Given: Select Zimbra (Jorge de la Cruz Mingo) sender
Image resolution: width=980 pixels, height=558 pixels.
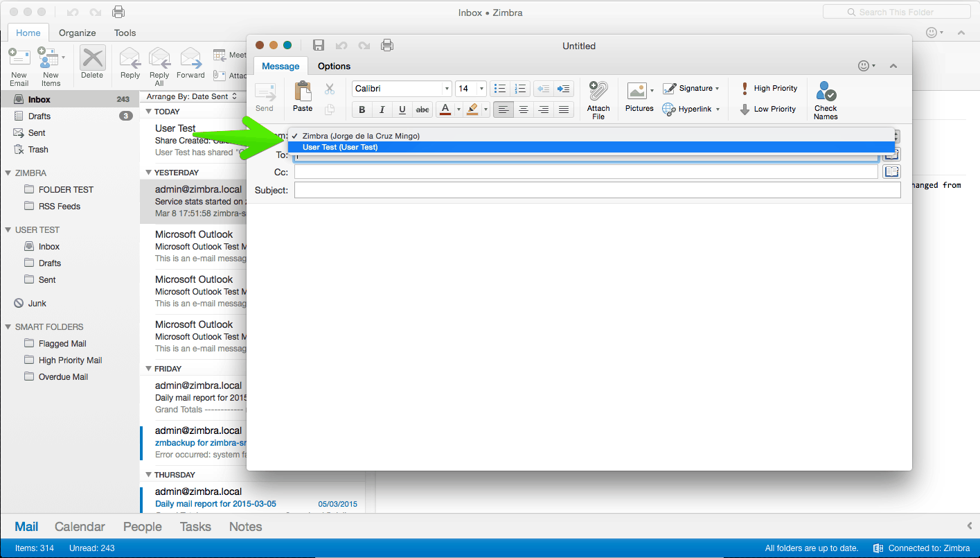Looking at the screenshot, I should (591, 136).
